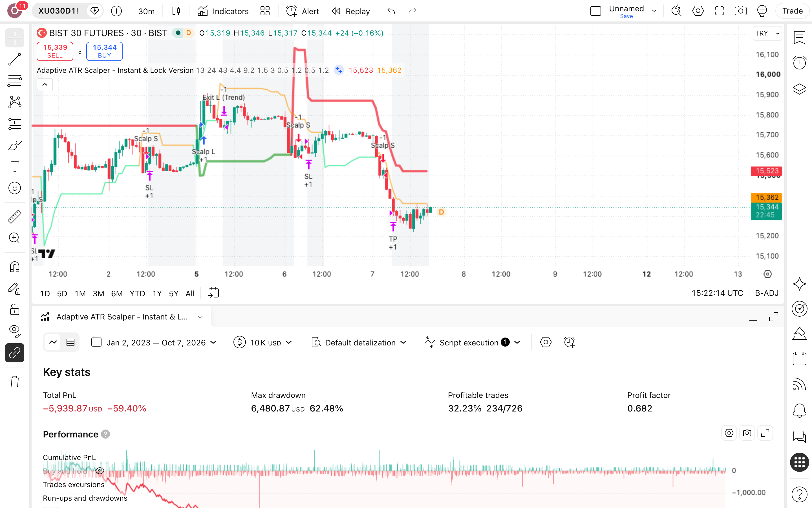The width and height of the screenshot is (812, 508).
Task: Open the emoji and icons tool
Action: pos(14,188)
